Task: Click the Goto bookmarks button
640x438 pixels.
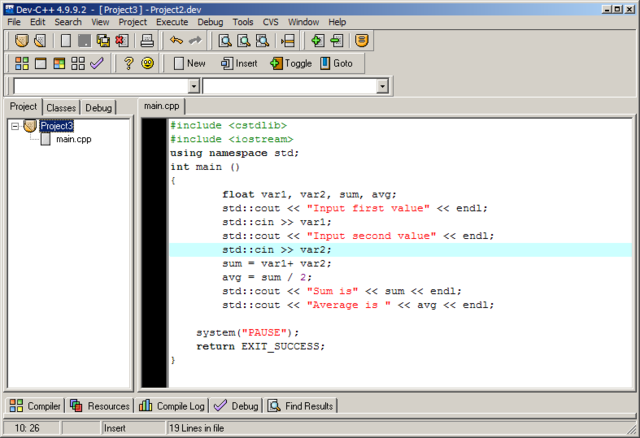Action: (x=337, y=63)
